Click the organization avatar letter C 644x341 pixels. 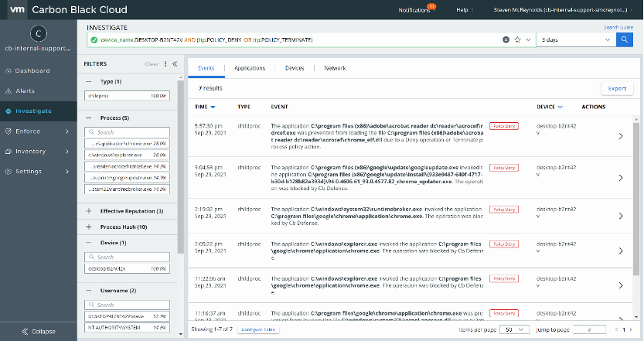pyautogui.click(x=39, y=34)
